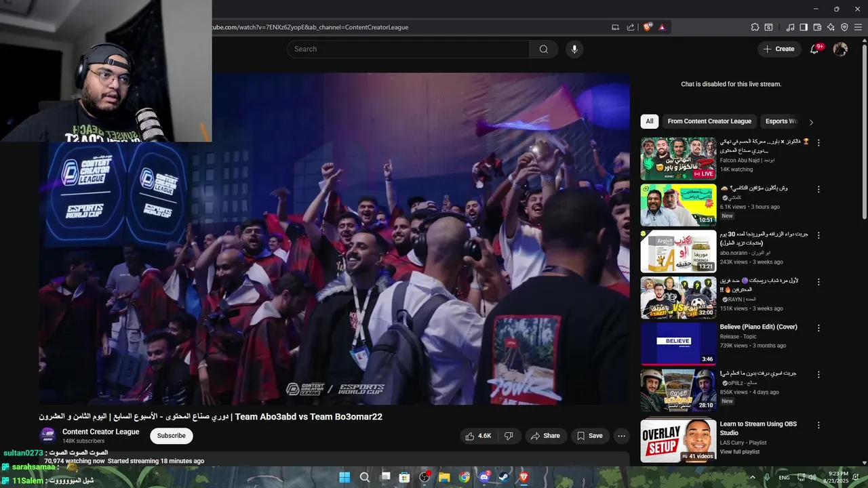868x488 pixels.
Task: Click the browser address bar URL
Action: [x=310, y=27]
